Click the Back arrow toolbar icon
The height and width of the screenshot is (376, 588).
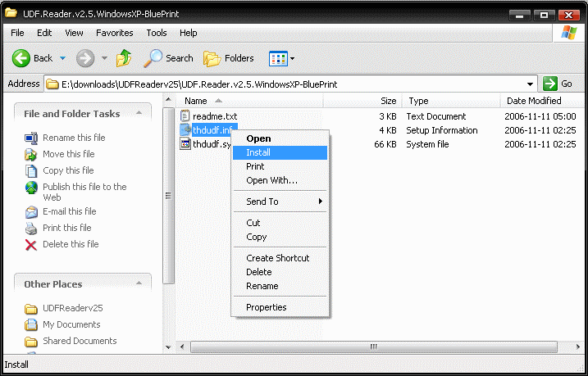pos(21,58)
